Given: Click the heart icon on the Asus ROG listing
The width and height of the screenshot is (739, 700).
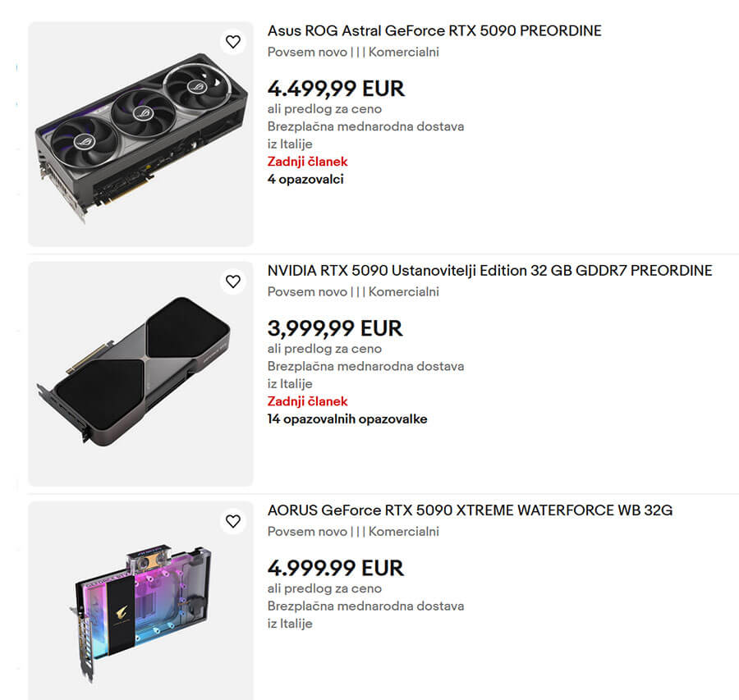Looking at the screenshot, I should pyautogui.click(x=233, y=41).
